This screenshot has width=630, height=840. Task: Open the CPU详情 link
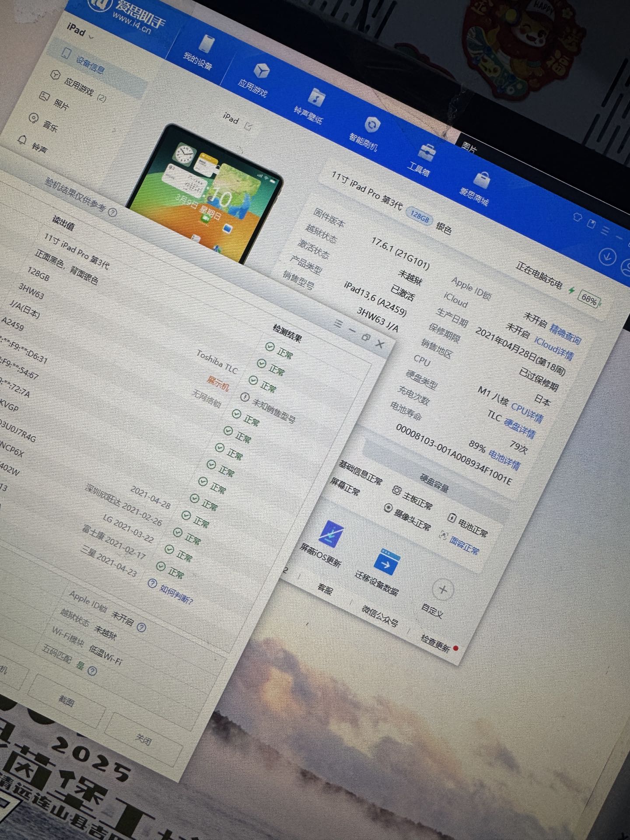527,412
